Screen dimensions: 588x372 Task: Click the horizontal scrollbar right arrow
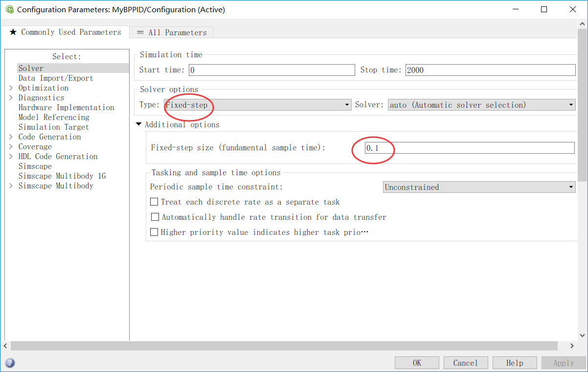click(572, 346)
